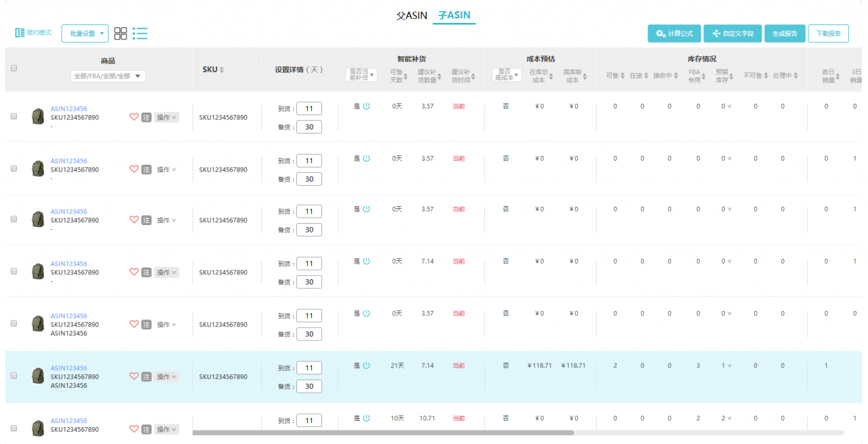Click the 下载报告 button
Screen dimensions: 868x444
point(828,33)
